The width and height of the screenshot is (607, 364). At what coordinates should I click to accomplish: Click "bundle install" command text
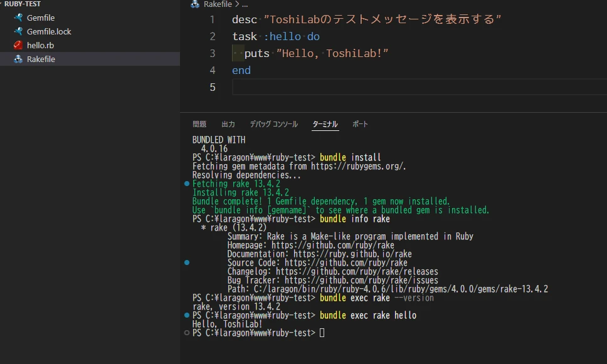point(351,157)
